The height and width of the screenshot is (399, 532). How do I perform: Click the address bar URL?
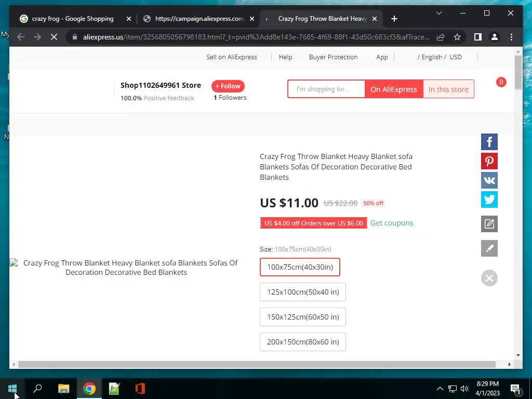(x=256, y=37)
